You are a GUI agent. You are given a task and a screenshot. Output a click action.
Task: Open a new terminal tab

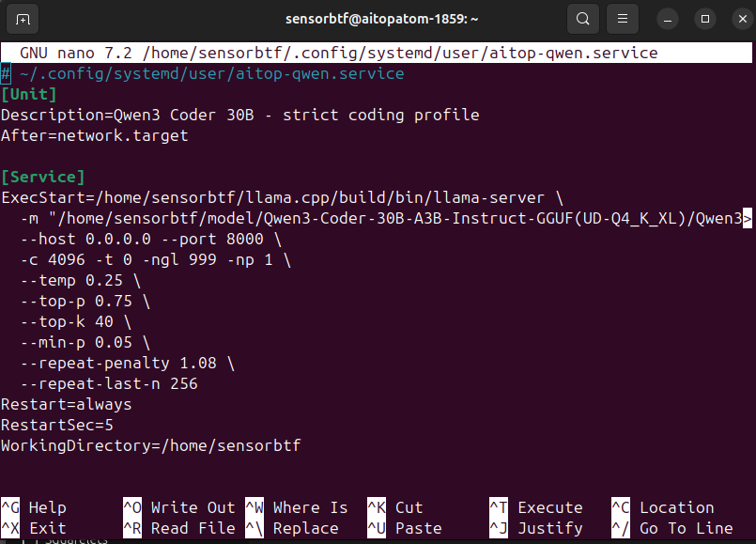23,19
